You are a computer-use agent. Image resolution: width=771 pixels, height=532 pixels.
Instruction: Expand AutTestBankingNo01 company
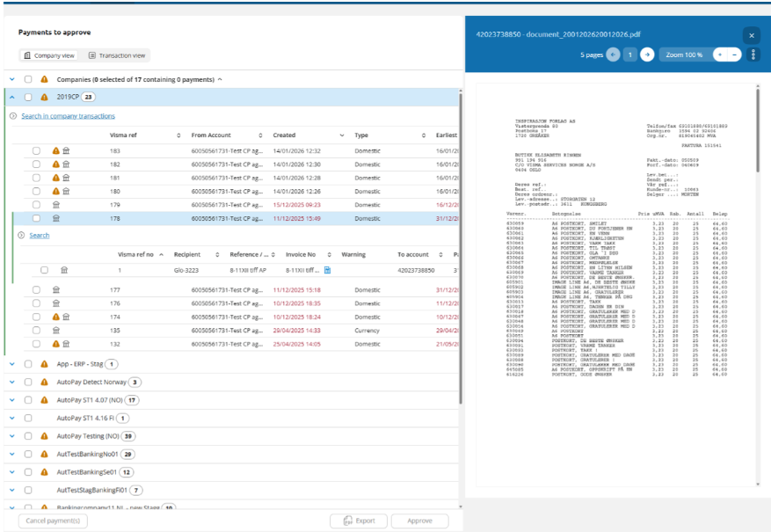click(12, 455)
